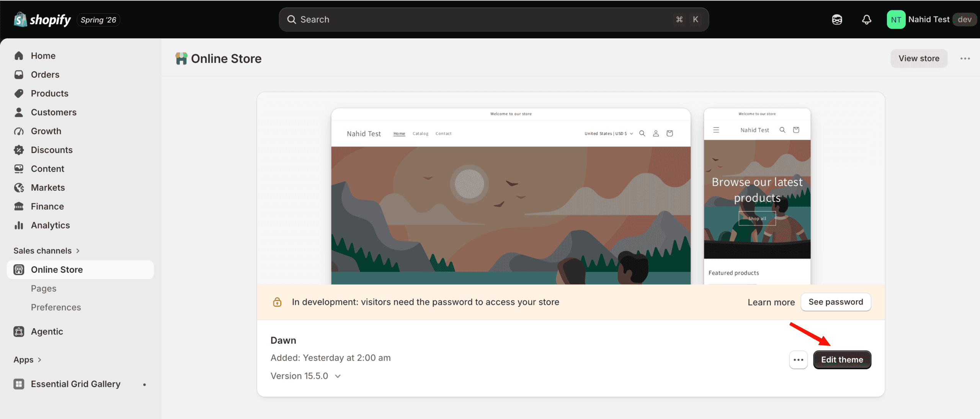Expand the Sales channels section
980x419 pixels.
pos(46,251)
